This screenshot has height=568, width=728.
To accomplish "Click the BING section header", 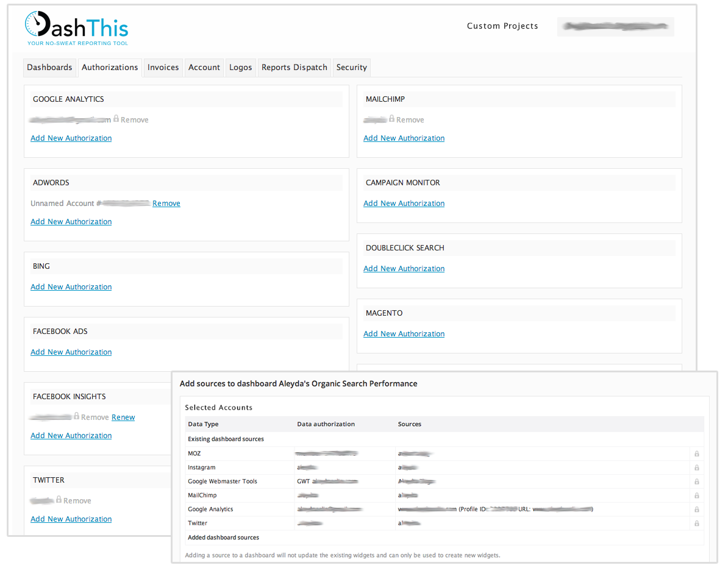I will 187,266.
